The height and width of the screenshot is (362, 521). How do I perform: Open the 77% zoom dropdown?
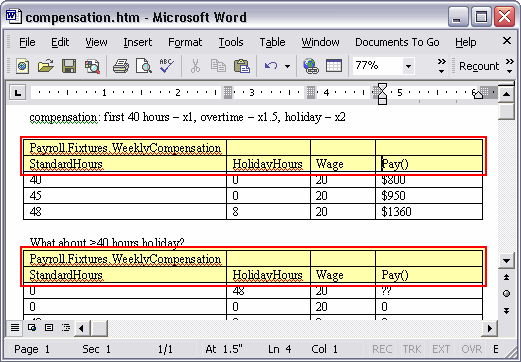pyautogui.click(x=408, y=66)
